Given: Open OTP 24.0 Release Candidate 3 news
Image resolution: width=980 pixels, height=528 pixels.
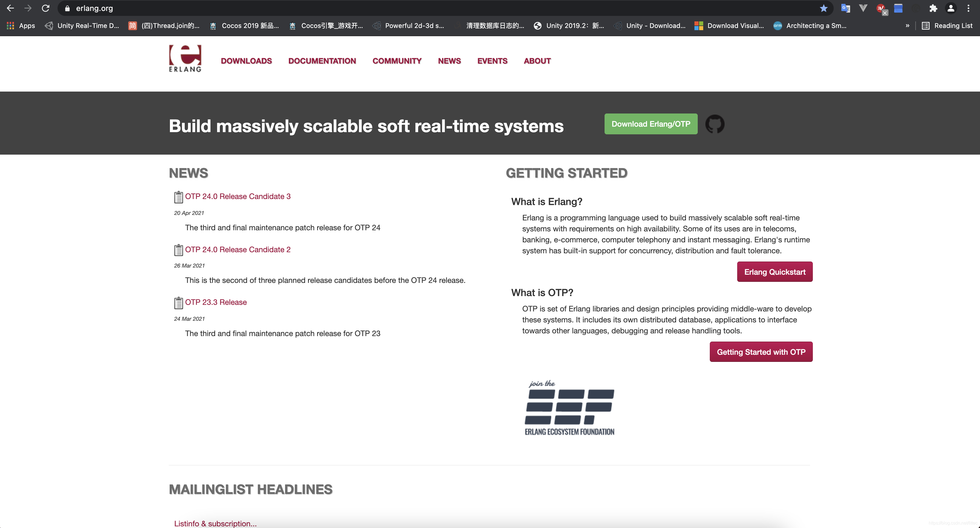Looking at the screenshot, I should tap(238, 197).
